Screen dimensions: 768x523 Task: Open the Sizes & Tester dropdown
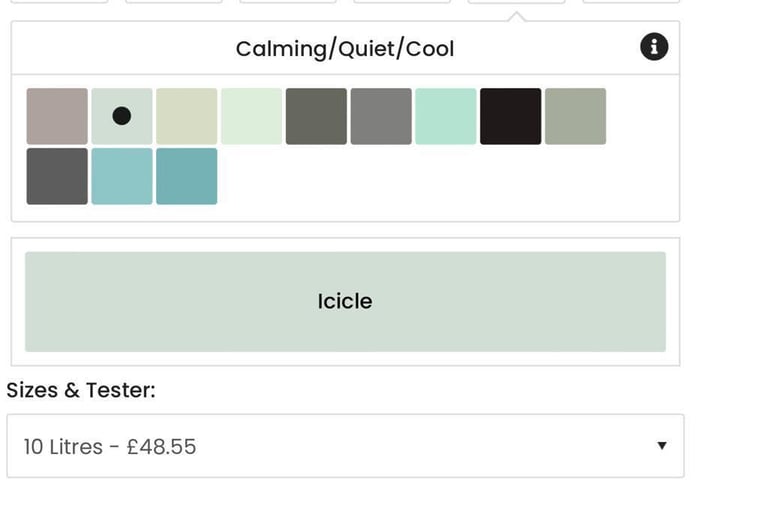click(345, 446)
